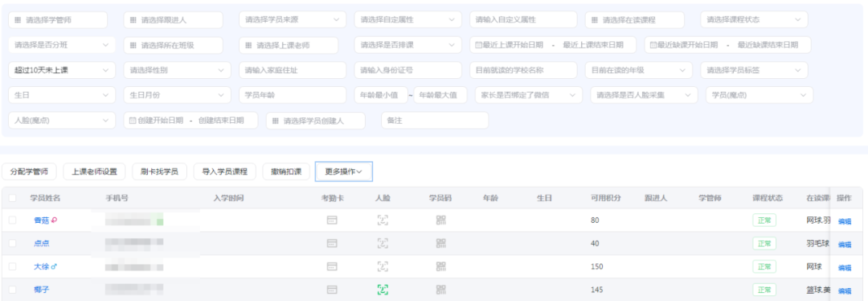Click calendar icon of 创建开始日期 field

coord(133,120)
